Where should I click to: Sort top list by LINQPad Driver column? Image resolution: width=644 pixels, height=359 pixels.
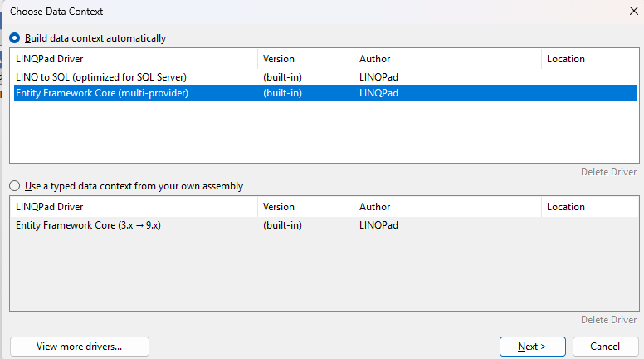tap(133, 59)
